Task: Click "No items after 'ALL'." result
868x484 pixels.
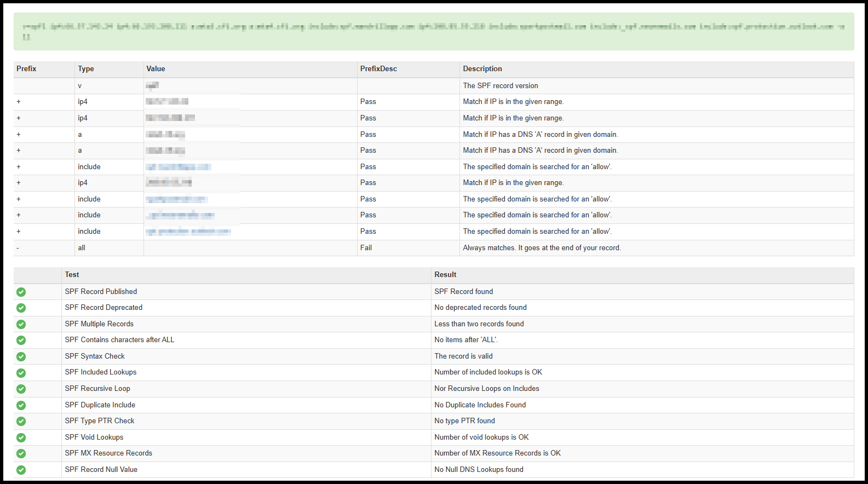Action: coord(466,339)
